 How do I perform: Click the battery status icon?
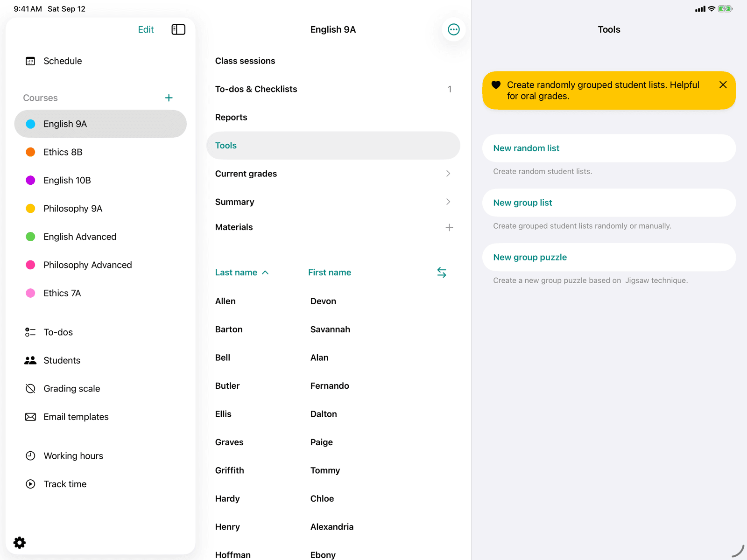point(725,9)
